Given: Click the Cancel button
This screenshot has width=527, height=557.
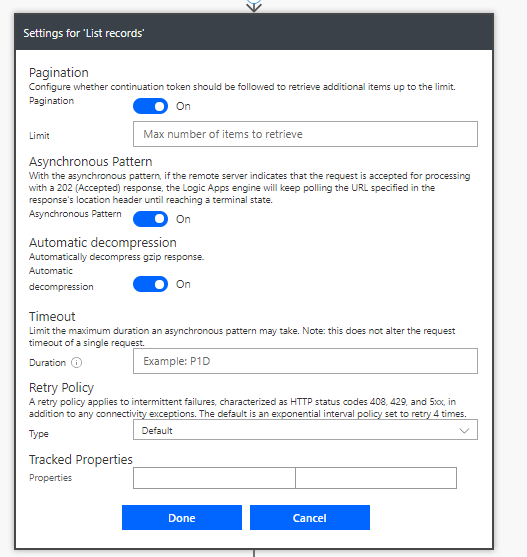Looking at the screenshot, I should click(x=310, y=518).
